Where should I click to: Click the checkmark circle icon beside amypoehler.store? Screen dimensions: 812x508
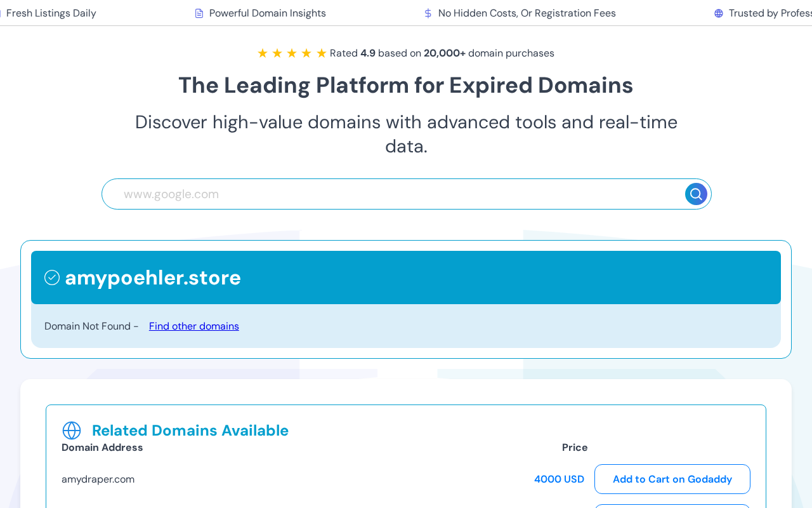tap(52, 277)
